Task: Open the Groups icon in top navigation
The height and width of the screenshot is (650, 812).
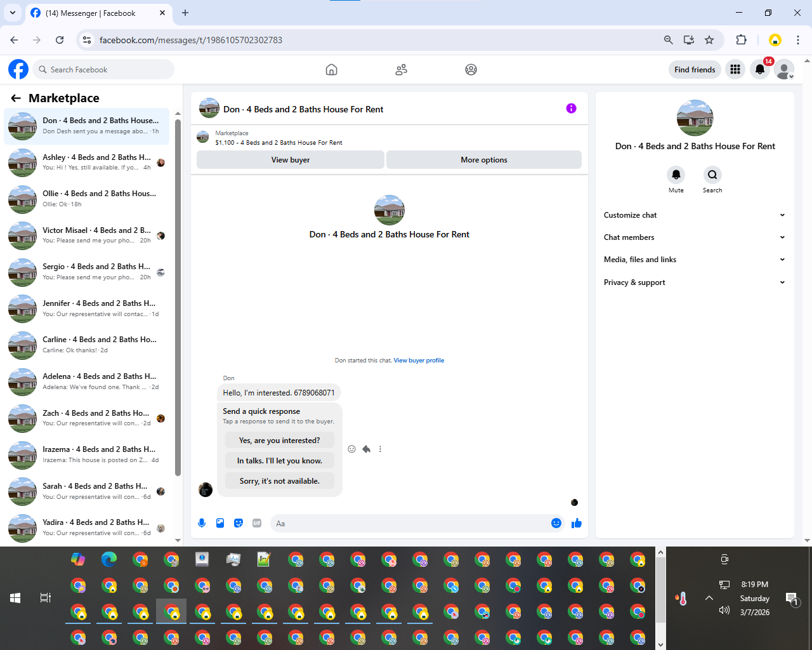Action: coord(471,70)
